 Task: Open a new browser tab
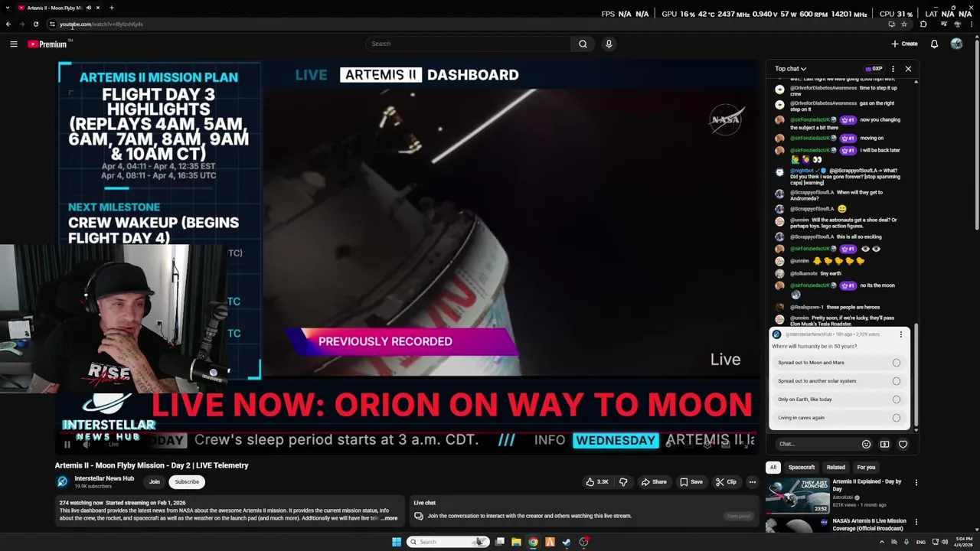click(x=111, y=8)
